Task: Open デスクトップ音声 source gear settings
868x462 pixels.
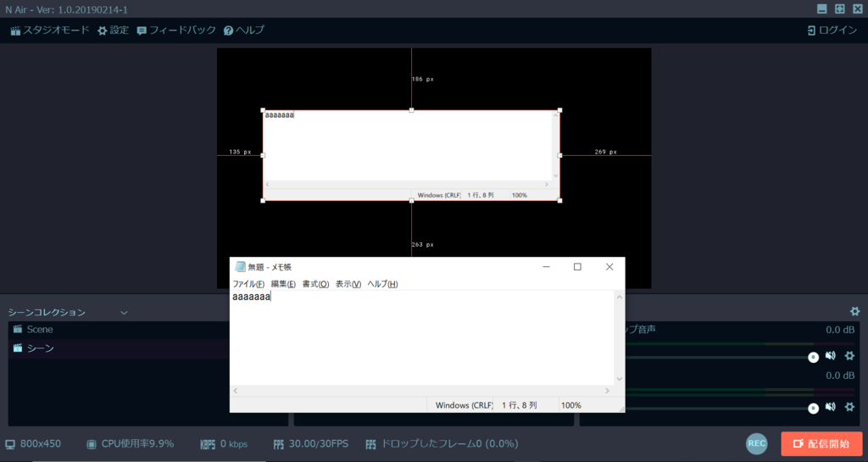Action: click(849, 356)
